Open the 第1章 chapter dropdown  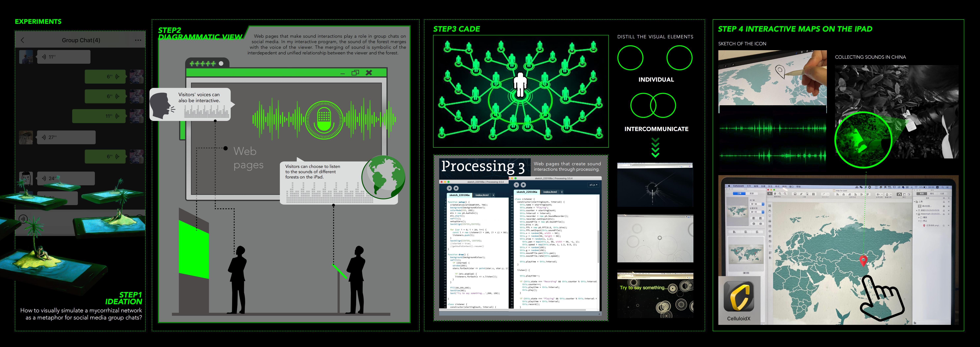pyautogui.click(x=757, y=204)
